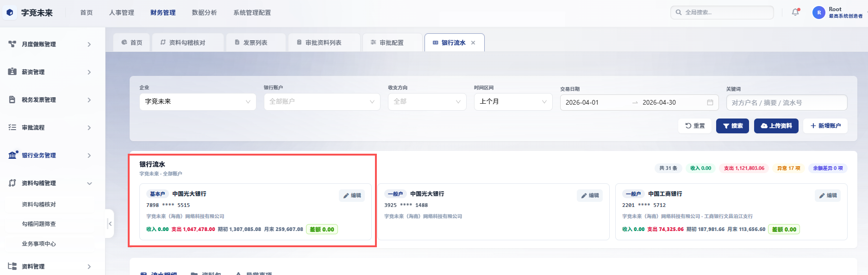Collapse sidebar with the arrow handle
Screen dimensions: 868x275
110,224
